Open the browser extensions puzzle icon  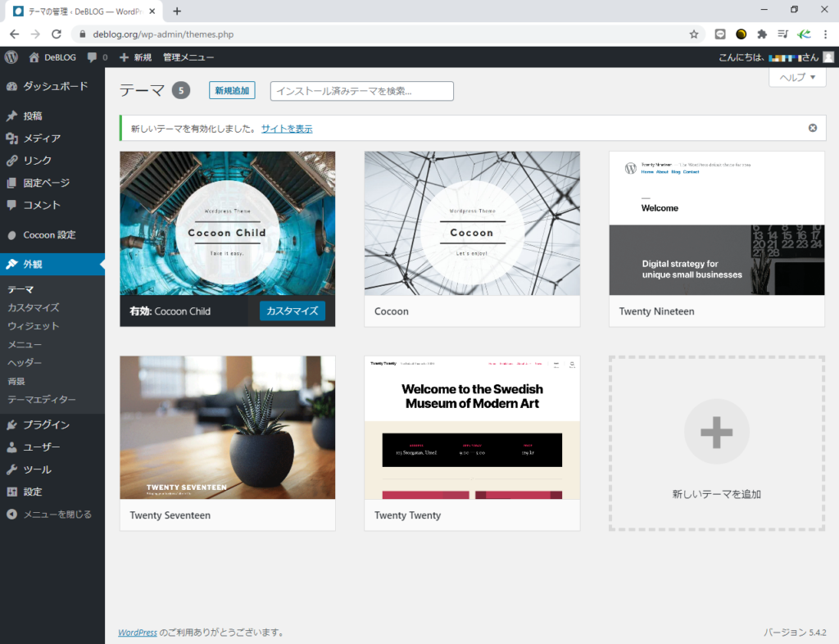coord(762,34)
